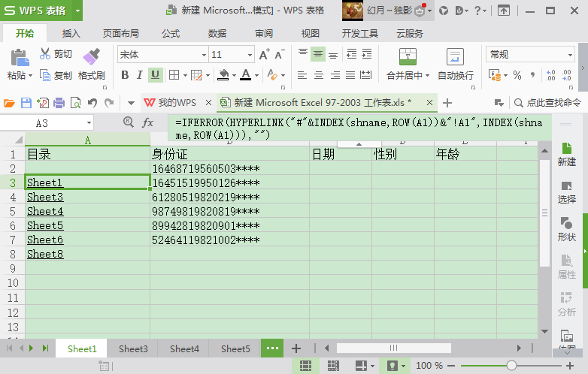Toggle Italic formatting
588x374 pixels.
tap(140, 75)
